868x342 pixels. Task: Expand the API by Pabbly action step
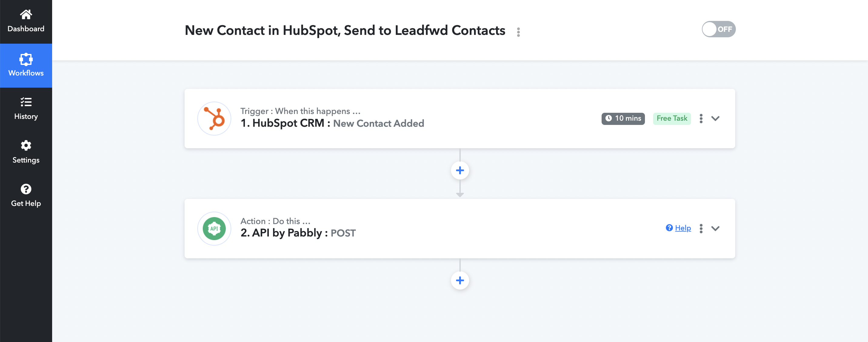point(715,228)
